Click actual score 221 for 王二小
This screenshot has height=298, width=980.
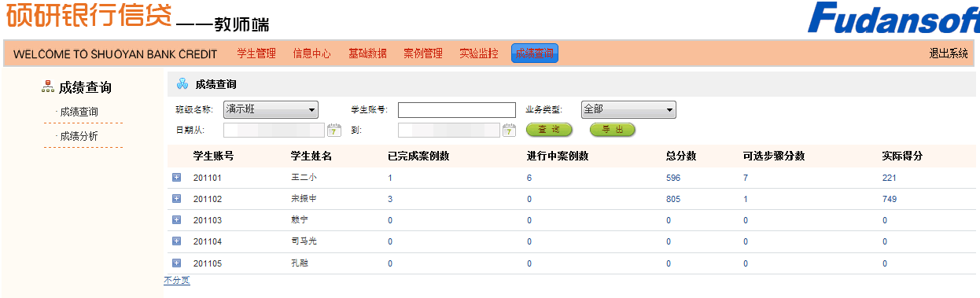point(890,178)
